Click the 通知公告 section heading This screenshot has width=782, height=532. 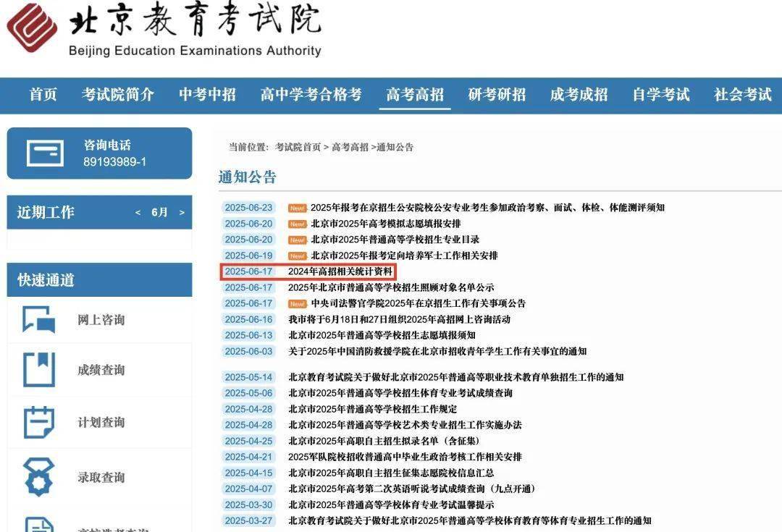(x=248, y=177)
